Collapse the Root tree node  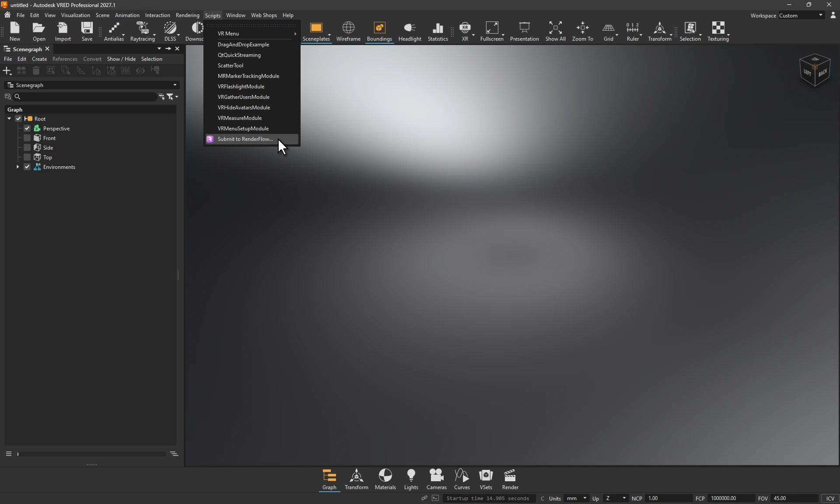[x=9, y=119]
